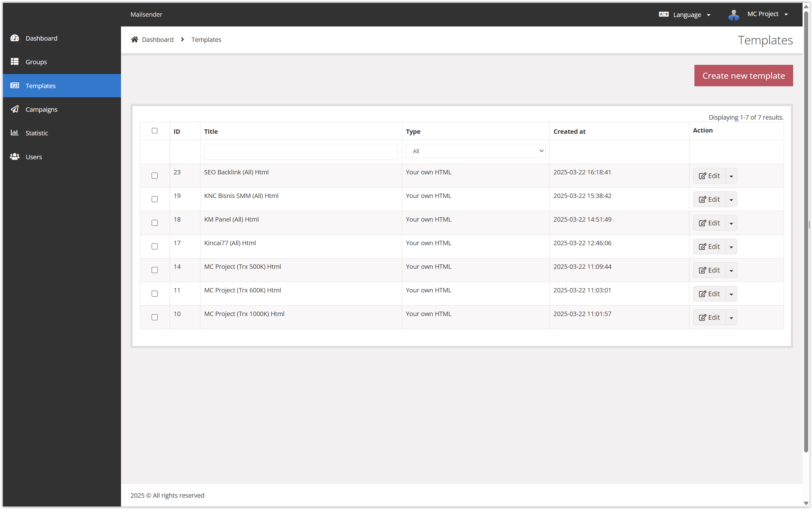Open Statistic via the bar chart icon
The width and height of the screenshot is (812, 509).
click(x=15, y=133)
